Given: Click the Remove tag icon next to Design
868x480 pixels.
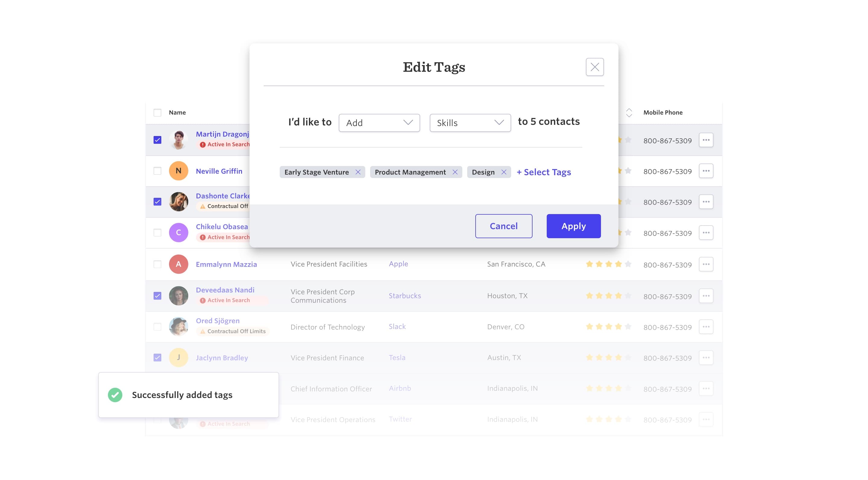Looking at the screenshot, I should click(504, 172).
